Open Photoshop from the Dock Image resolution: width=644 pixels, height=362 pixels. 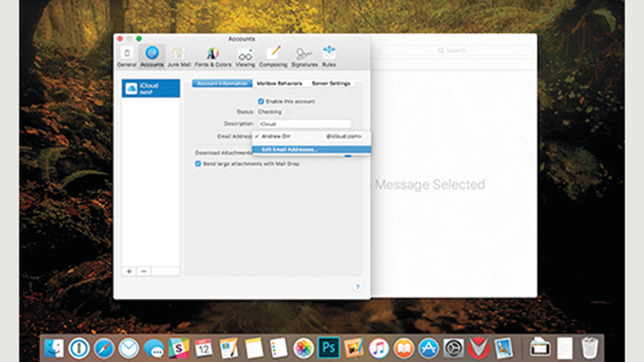point(328,348)
